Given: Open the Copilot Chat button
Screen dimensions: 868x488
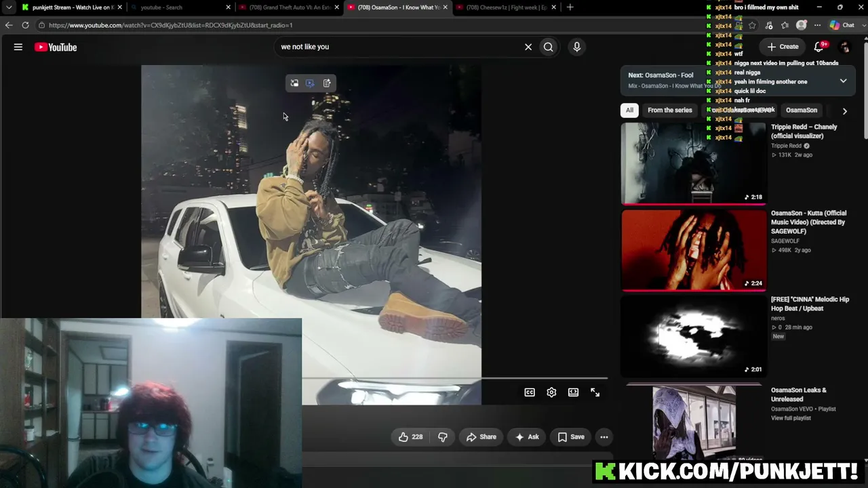Looking at the screenshot, I should (x=842, y=25).
